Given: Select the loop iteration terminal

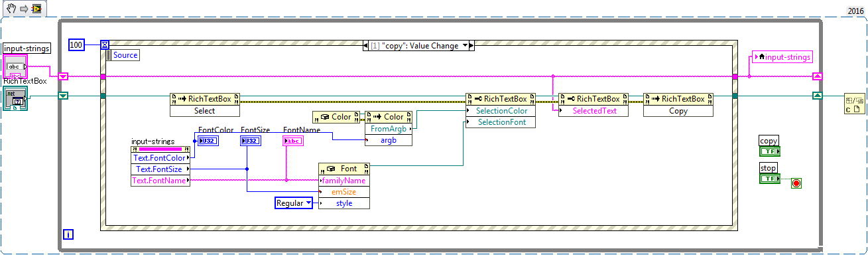Looking at the screenshot, I should (68, 234).
